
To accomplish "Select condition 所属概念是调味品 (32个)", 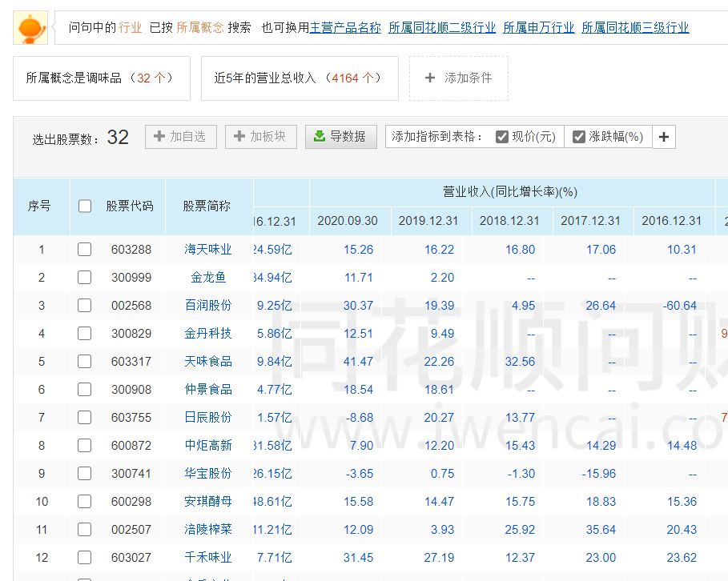I will coord(102,78).
